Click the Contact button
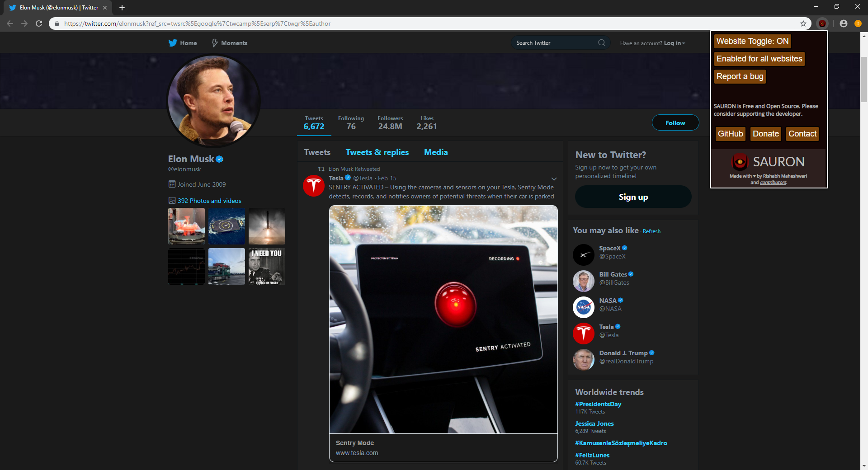Image resolution: width=868 pixels, height=470 pixels. coord(802,134)
